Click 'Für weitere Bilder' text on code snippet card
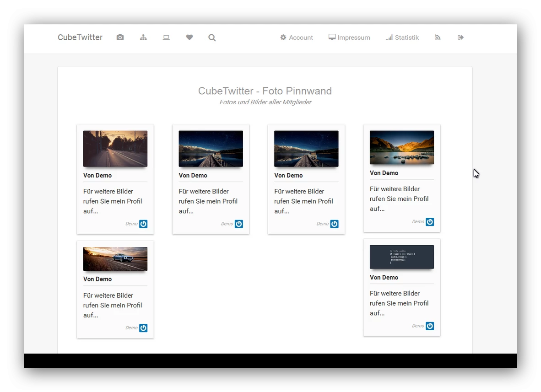The width and height of the screenshot is (541, 392). (395, 293)
